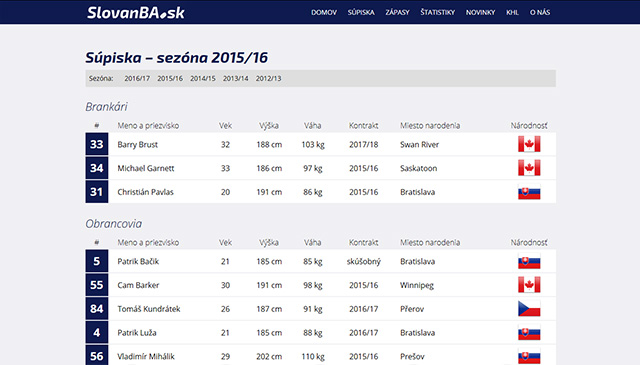Click height 202 cm cell

pyautogui.click(x=269, y=356)
